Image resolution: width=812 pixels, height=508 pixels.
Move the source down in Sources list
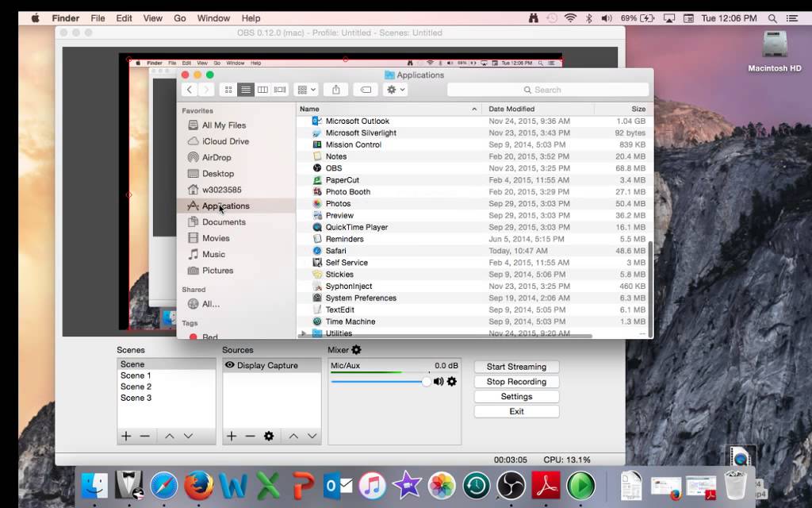312,436
